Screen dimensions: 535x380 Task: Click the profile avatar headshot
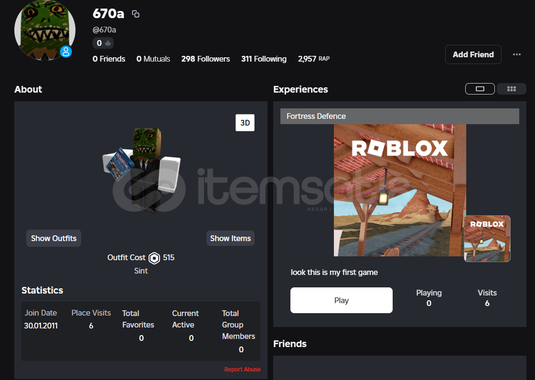45,30
